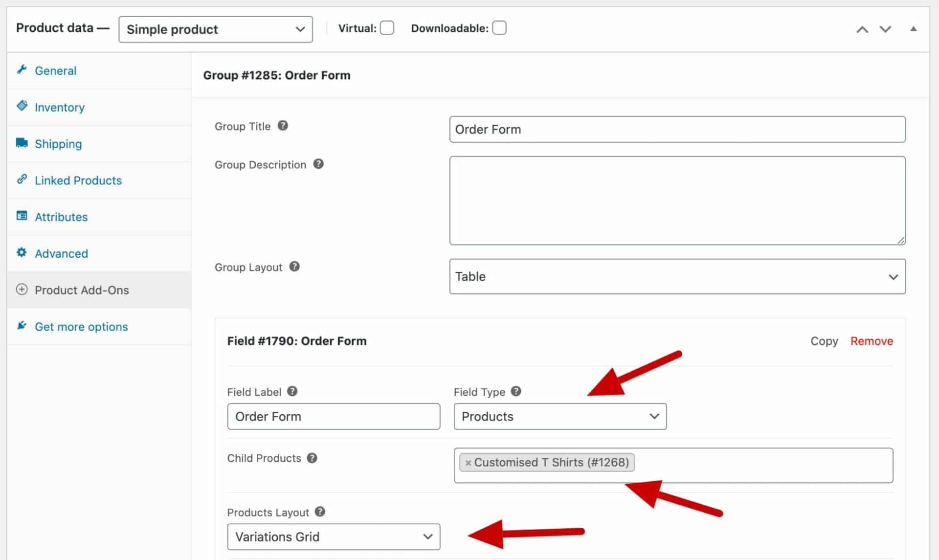The height and width of the screenshot is (560, 939).
Task: Change the Group Layout from Table
Action: (677, 276)
